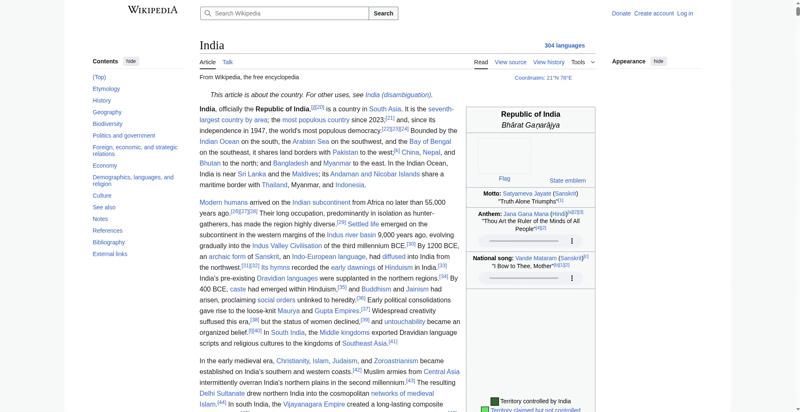Focus the Search Wikipedia input field

pyautogui.click(x=284, y=13)
